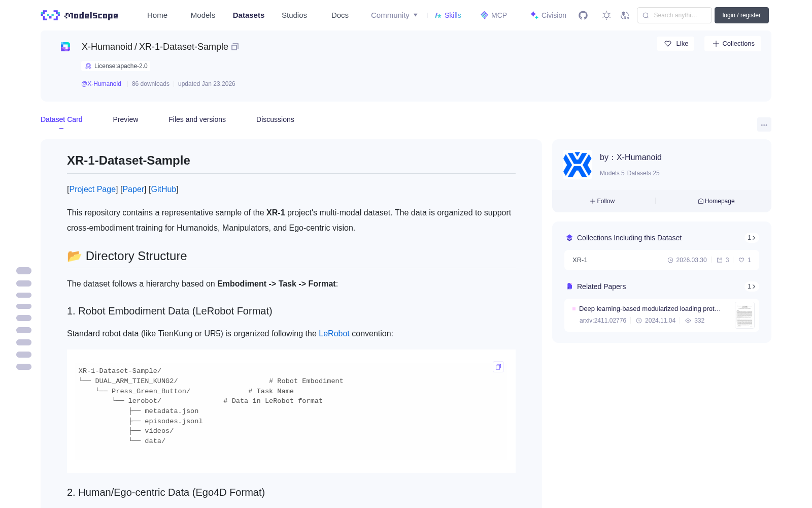Focus the Search anything input field
The height and width of the screenshot is (508, 812).
pyautogui.click(x=674, y=15)
